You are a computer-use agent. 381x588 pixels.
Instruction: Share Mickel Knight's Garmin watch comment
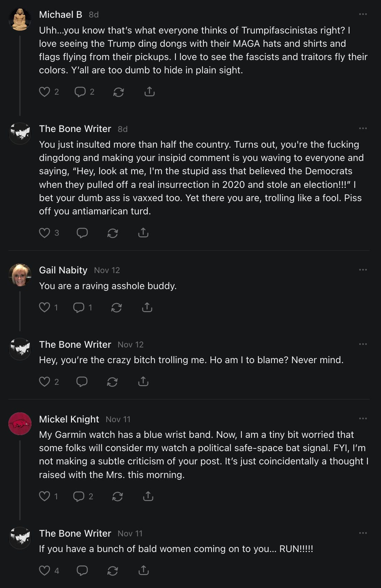tap(148, 496)
